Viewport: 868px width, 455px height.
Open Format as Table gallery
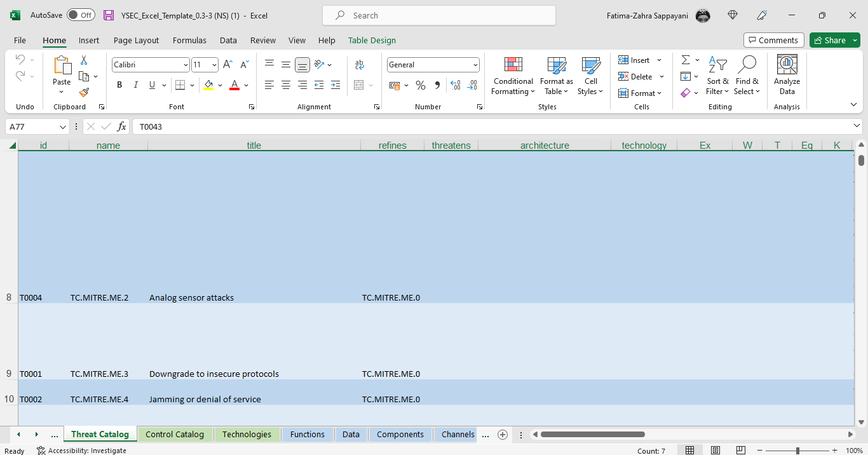557,76
